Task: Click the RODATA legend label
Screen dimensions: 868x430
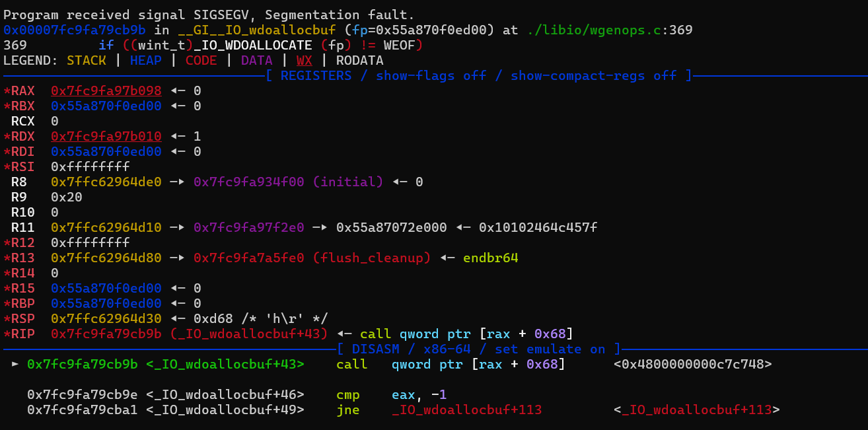Action: pos(359,61)
